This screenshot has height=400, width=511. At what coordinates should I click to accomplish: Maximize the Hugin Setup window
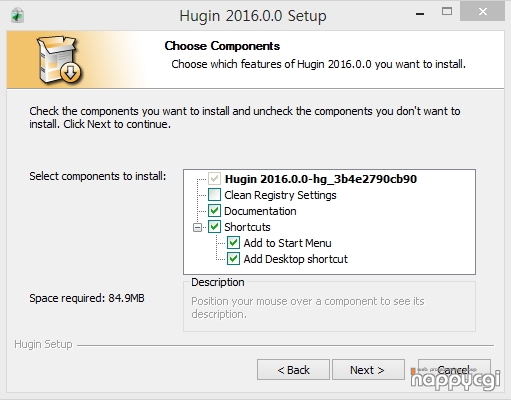pos(447,12)
